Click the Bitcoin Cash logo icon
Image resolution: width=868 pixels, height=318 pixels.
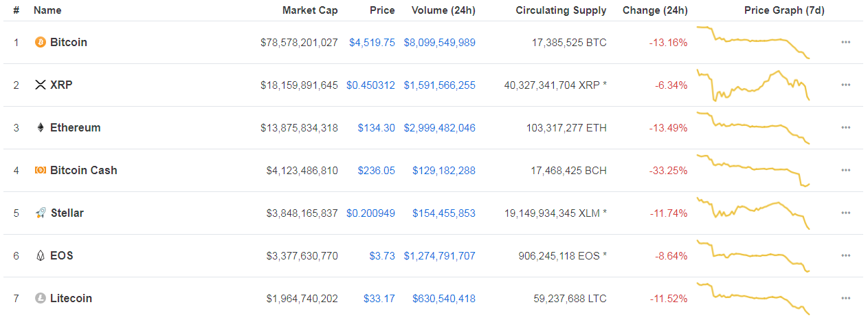click(x=41, y=171)
